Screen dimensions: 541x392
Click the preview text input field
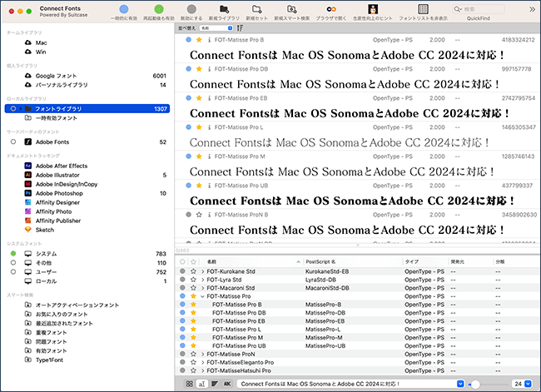(x=346, y=384)
